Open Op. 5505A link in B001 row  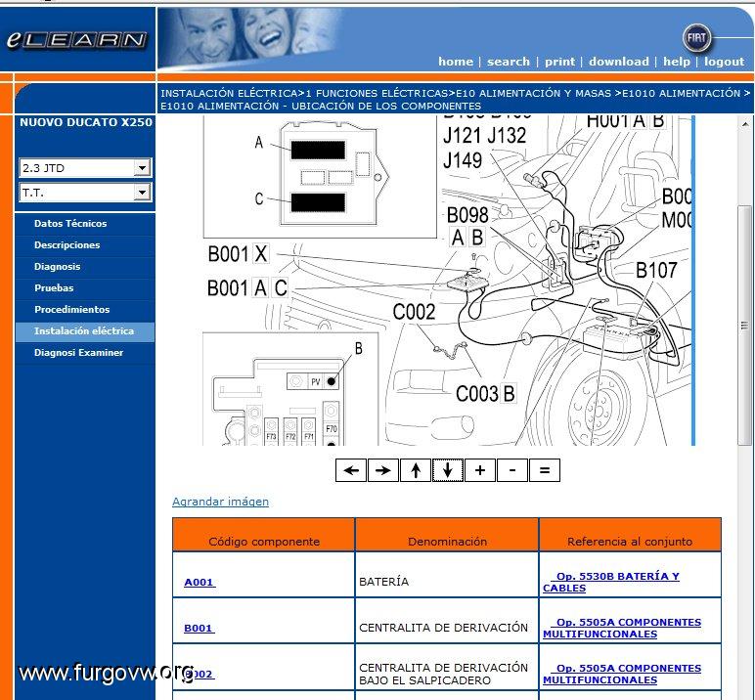click(622, 629)
